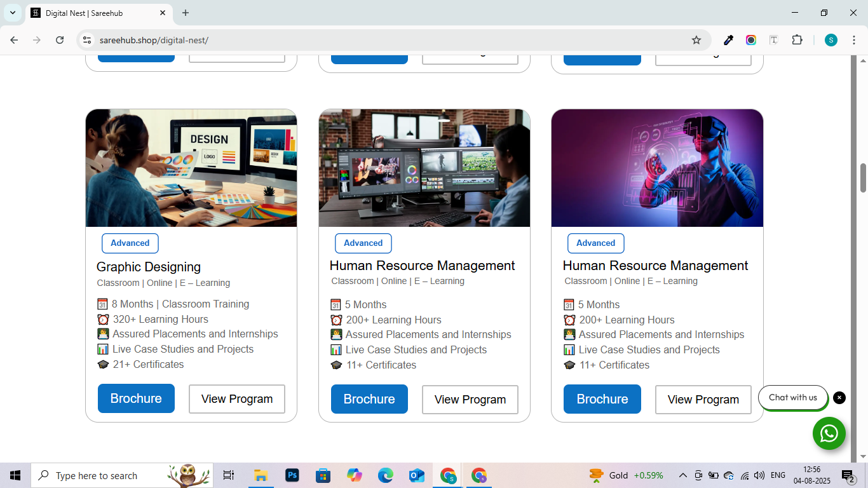Click the eyedropper extension icon
This screenshot has height=488, width=868.
click(729, 40)
